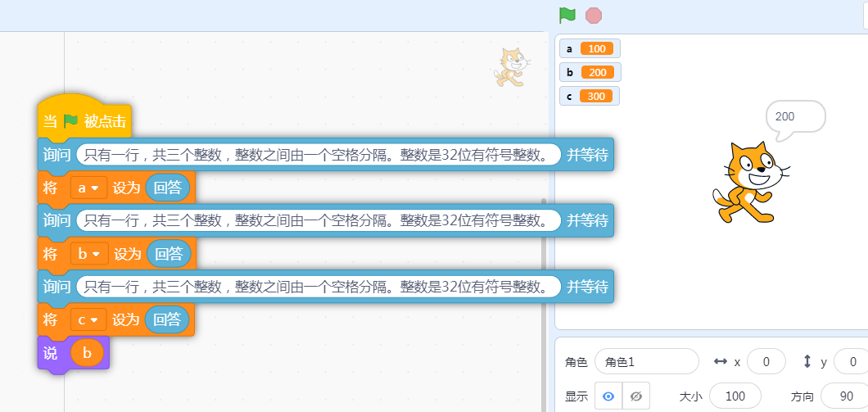
Task: Click the cat sprite on stage
Action: tap(749, 183)
